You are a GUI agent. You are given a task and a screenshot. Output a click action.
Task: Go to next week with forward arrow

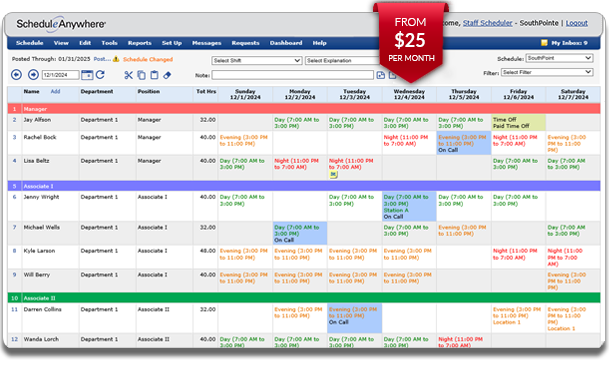coord(33,75)
